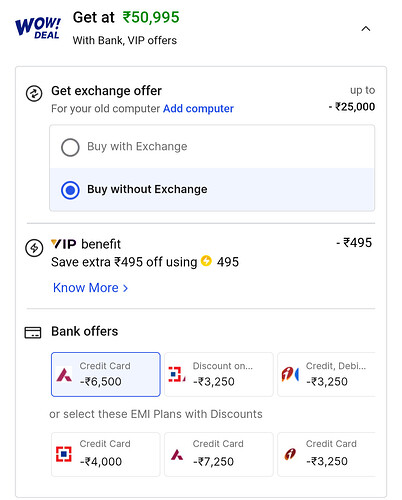The height and width of the screenshot is (500, 402).
Task: Click the WOW! Deal logo
Action: click(x=38, y=28)
